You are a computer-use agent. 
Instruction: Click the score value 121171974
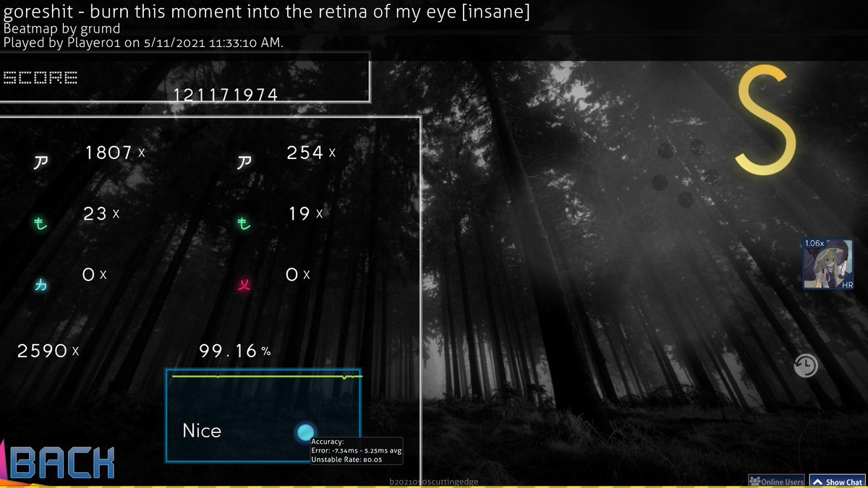tap(226, 95)
